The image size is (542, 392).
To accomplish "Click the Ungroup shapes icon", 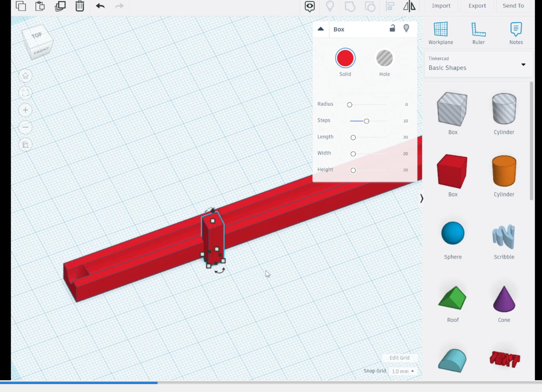I will click(x=370, y=6).
